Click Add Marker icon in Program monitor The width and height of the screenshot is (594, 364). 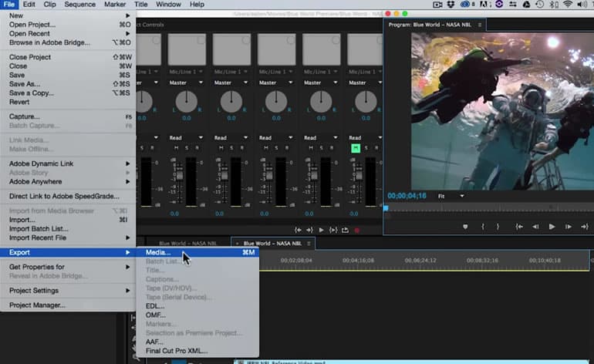[465, 227]
